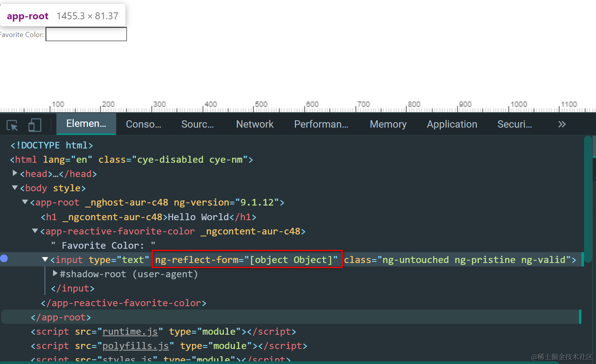Collapse the app-reactive-favorite-color node
This screenshot has width=596, height=364.
(x=35, y=231)
